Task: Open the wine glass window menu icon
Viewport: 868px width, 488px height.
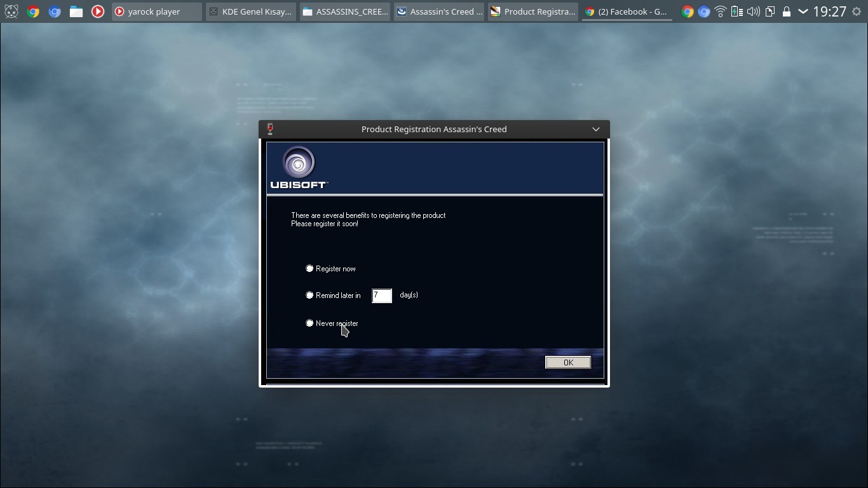Action: [271, 129]
